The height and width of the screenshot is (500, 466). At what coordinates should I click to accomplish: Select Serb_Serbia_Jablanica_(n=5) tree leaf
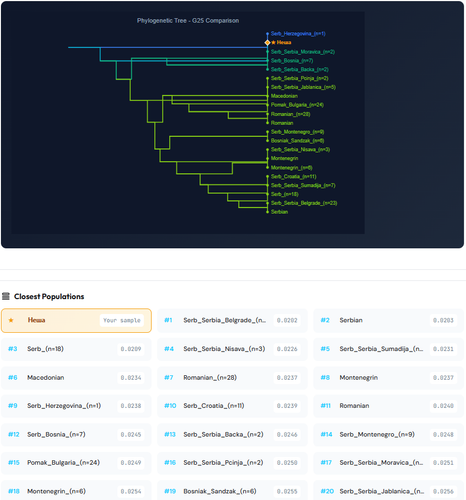click(303, 87)
